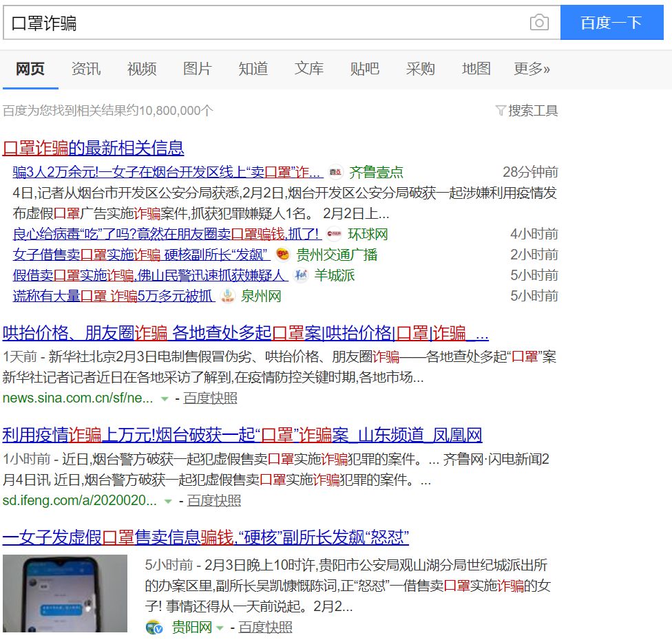Open 口罩诈骗的最新相关信息 heading link
This screenshot has height=642, width=672.
tap(93, 148)
